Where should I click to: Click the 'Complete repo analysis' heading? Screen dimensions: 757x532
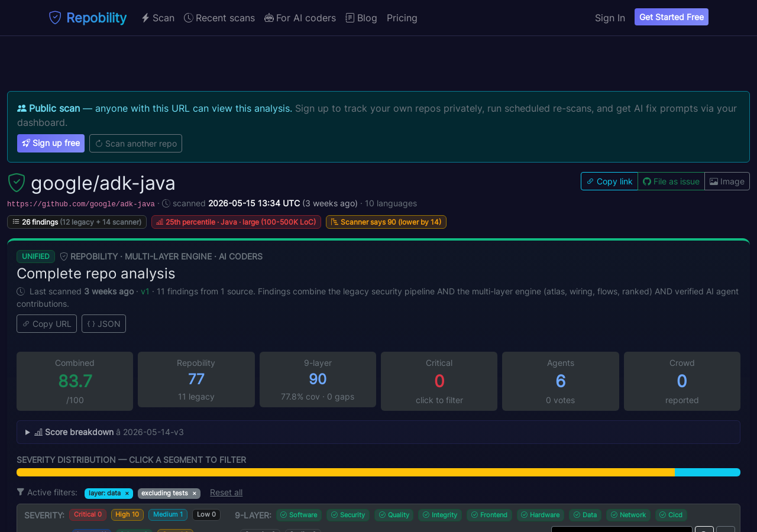[96, 274]
